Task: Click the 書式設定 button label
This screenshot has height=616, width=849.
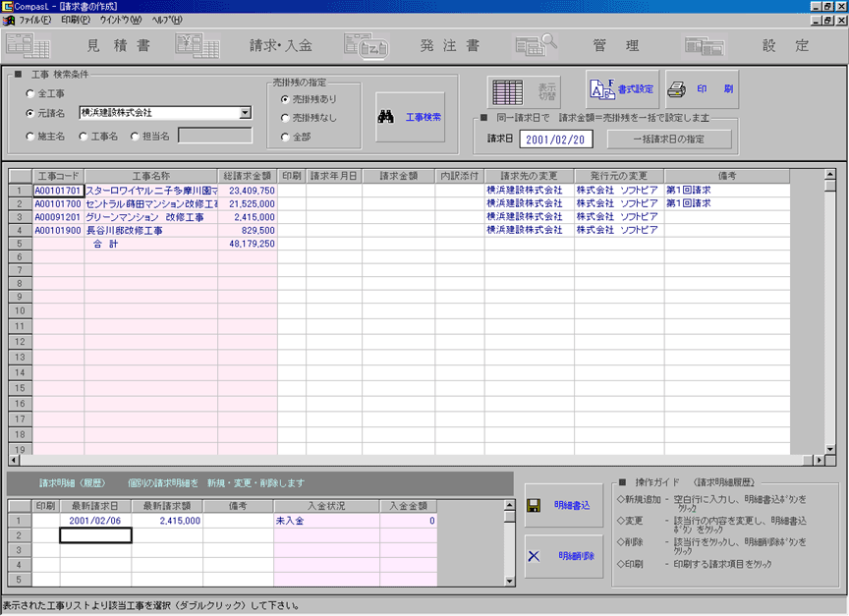Action: point(636,89)
